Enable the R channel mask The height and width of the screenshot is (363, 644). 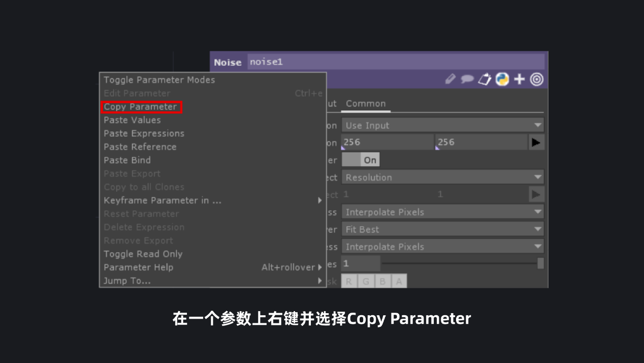(349, 281)
